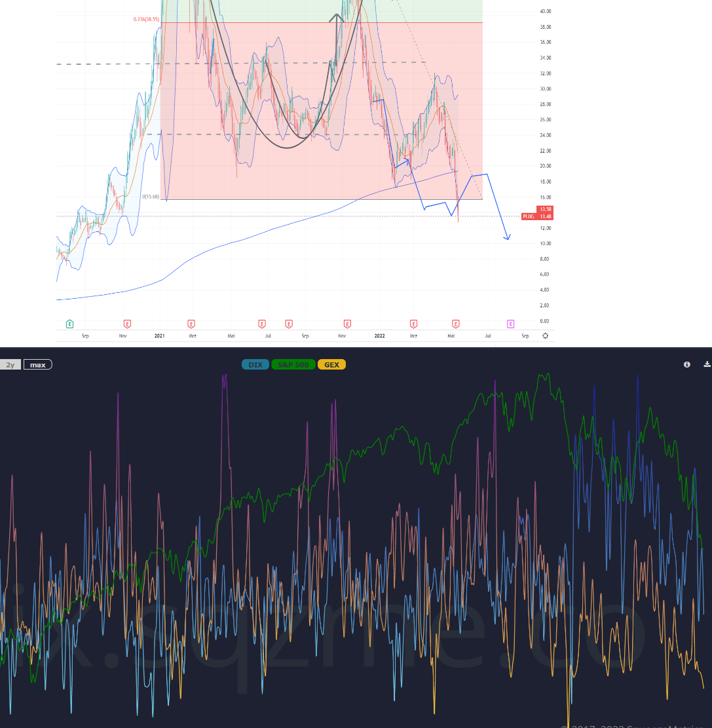
Task: Click the 2021 label on the time axis
Action: 160,335
